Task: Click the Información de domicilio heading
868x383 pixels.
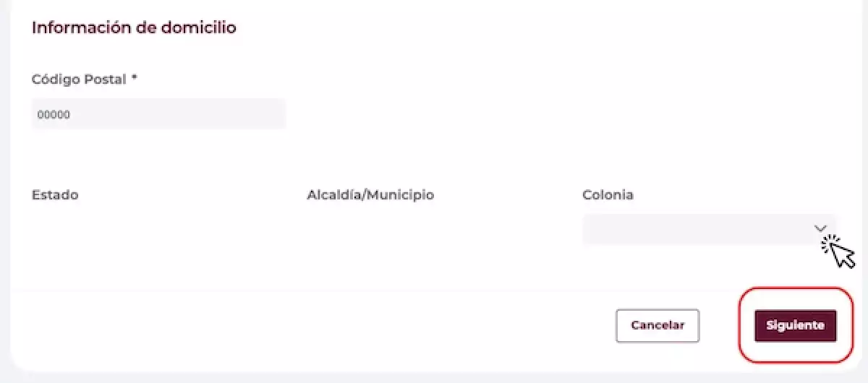Action: [135, 28]
